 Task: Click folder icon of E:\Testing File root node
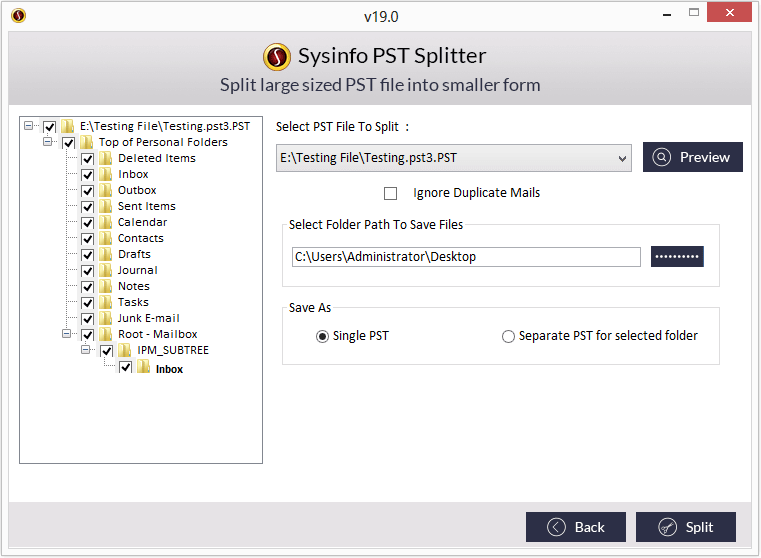click(67, 126)
